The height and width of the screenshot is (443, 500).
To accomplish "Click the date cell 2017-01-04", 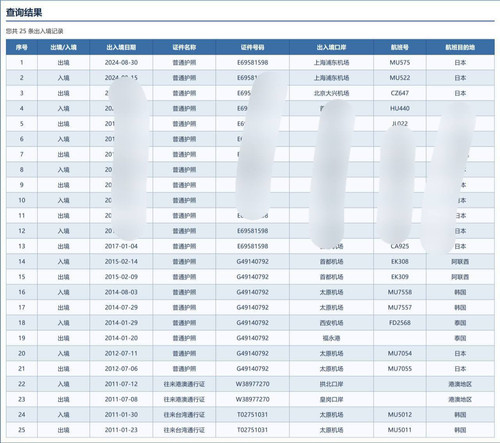I will tap(121, 246).
